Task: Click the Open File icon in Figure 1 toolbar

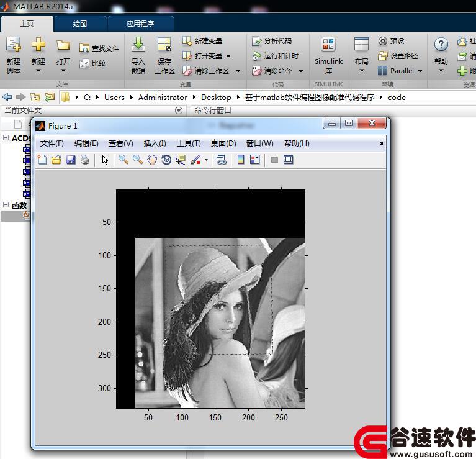Action: click(x=56, y=160)
